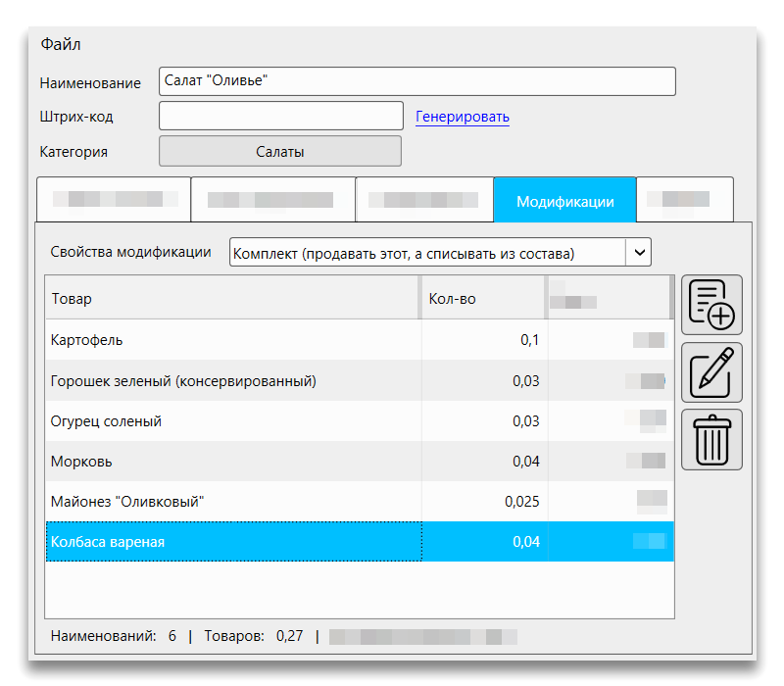Open the Файл menu

tap(61, 44)
